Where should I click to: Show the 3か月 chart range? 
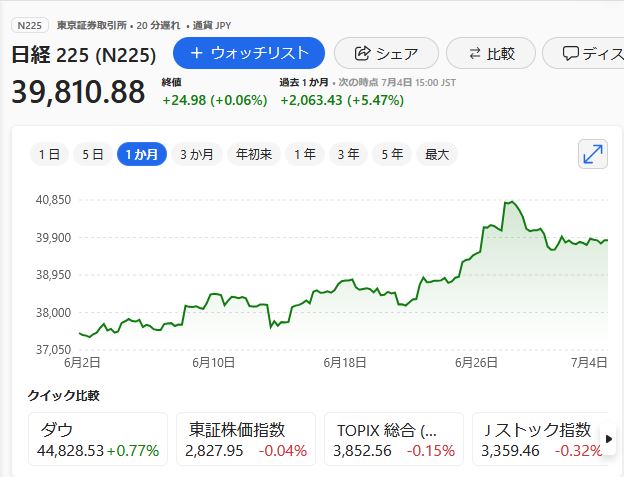196,154
